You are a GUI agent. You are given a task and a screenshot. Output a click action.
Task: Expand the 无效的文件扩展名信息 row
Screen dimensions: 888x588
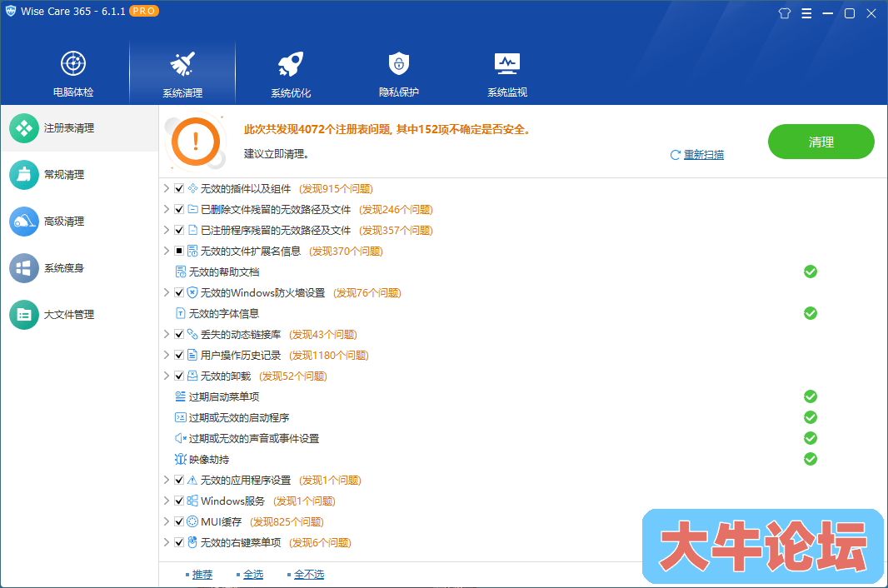[167, 251]
